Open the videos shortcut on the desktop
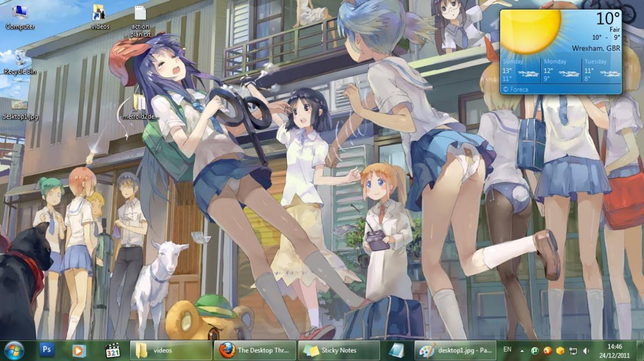Screen dimensions: 644x361 [100, 17]
